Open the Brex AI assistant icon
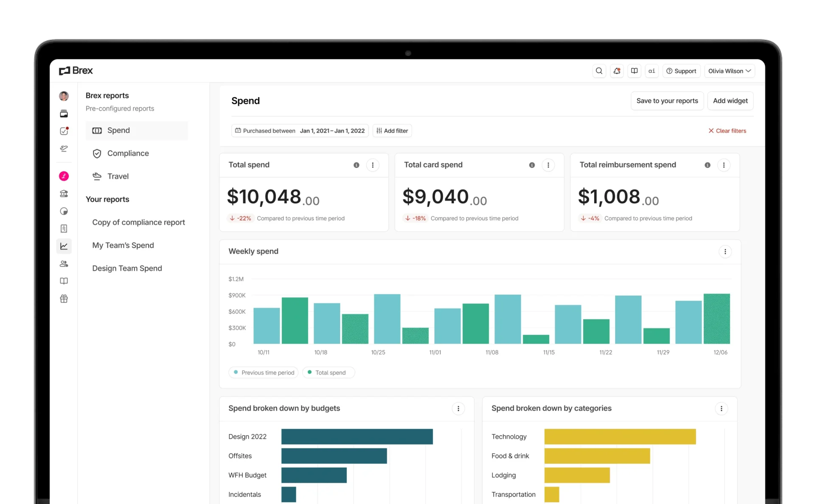815x504 pixels. (652, 71)
